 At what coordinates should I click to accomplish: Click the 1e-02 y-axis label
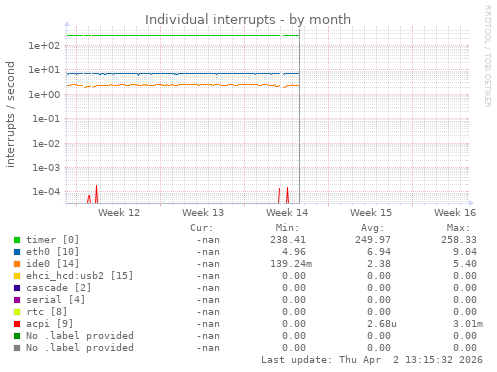(46, 144)
